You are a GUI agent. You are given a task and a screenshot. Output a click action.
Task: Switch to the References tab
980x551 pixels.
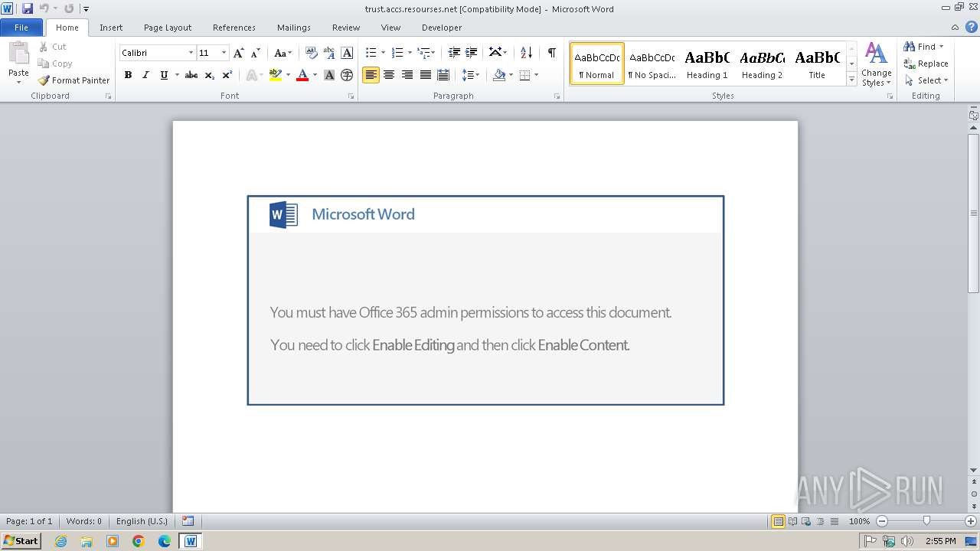point(234,28)
